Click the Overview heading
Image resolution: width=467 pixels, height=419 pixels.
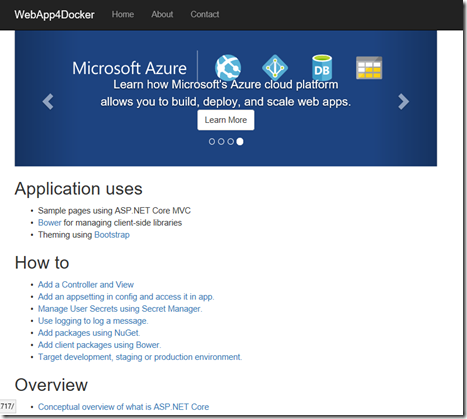pos(51,385)
